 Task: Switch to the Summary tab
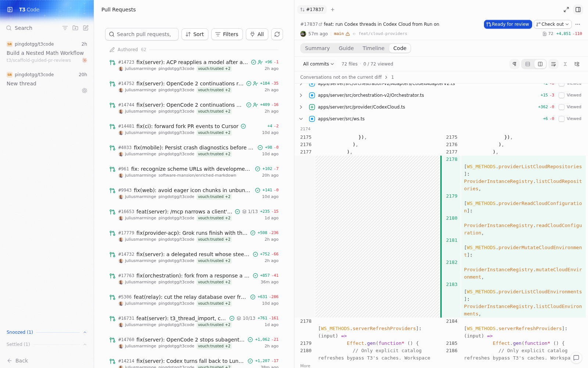point(317,48)
